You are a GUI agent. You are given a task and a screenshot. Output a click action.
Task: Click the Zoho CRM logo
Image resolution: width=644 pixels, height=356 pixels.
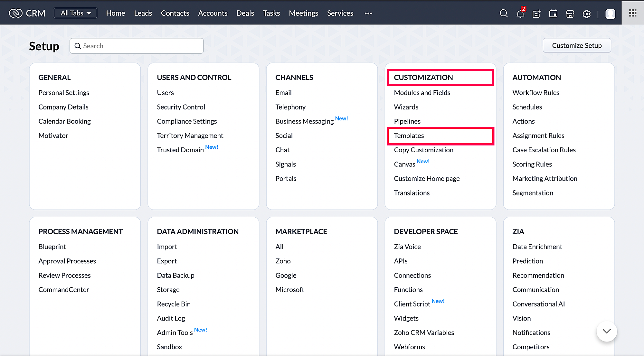pyautogui.click(x=27, y=13)
